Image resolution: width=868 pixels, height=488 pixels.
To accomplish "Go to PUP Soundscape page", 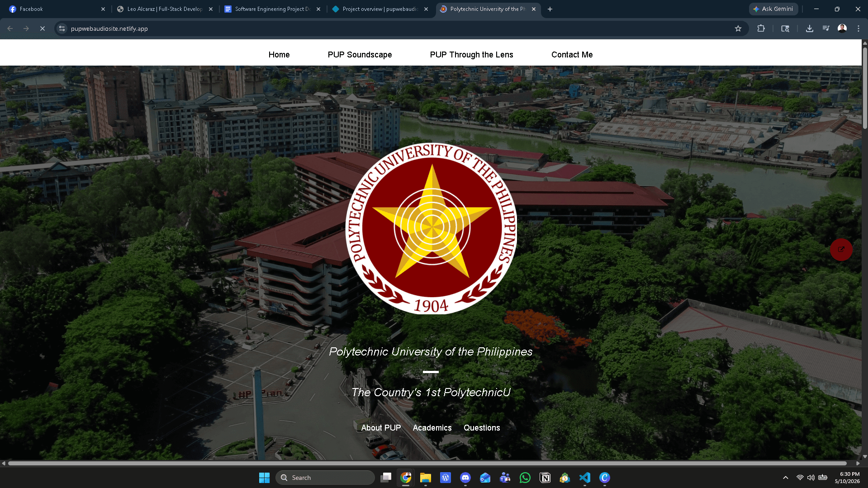I will pyautogui.click(x=360, y=55).
